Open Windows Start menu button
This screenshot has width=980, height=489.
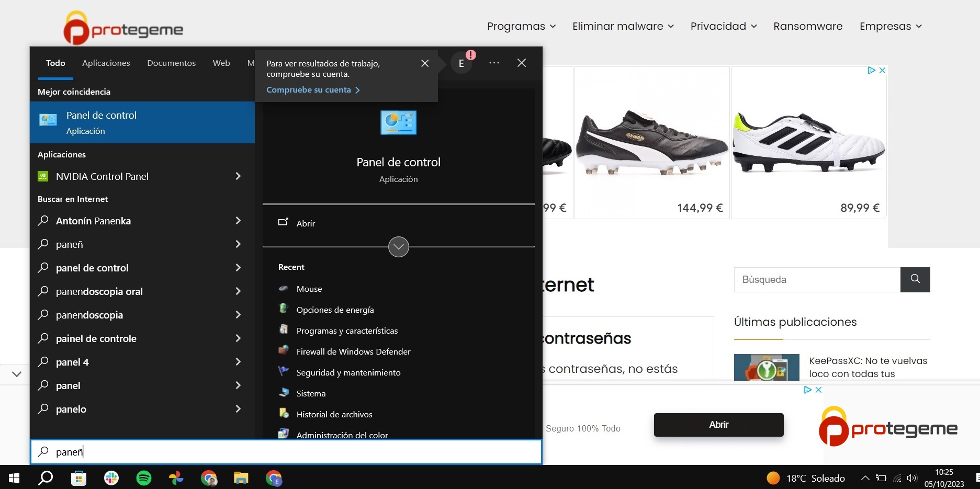(x=14, y=478)
